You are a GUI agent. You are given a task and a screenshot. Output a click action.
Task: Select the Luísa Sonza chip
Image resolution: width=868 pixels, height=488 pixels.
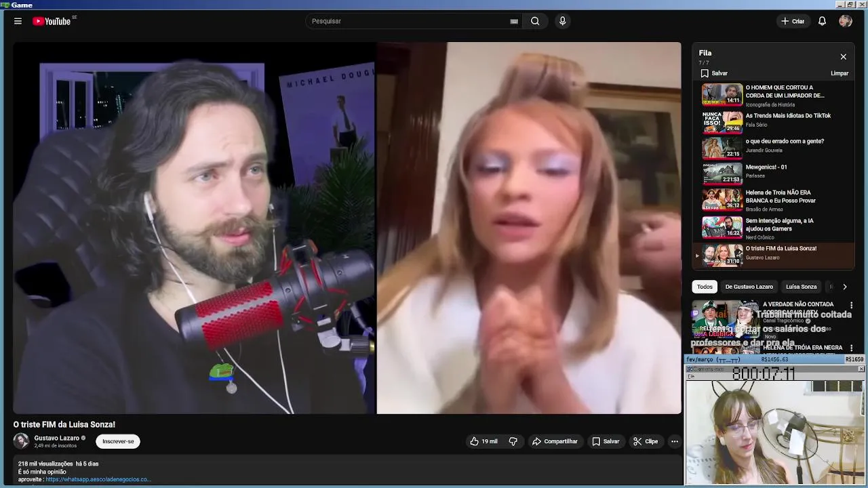tap(801, 287)
